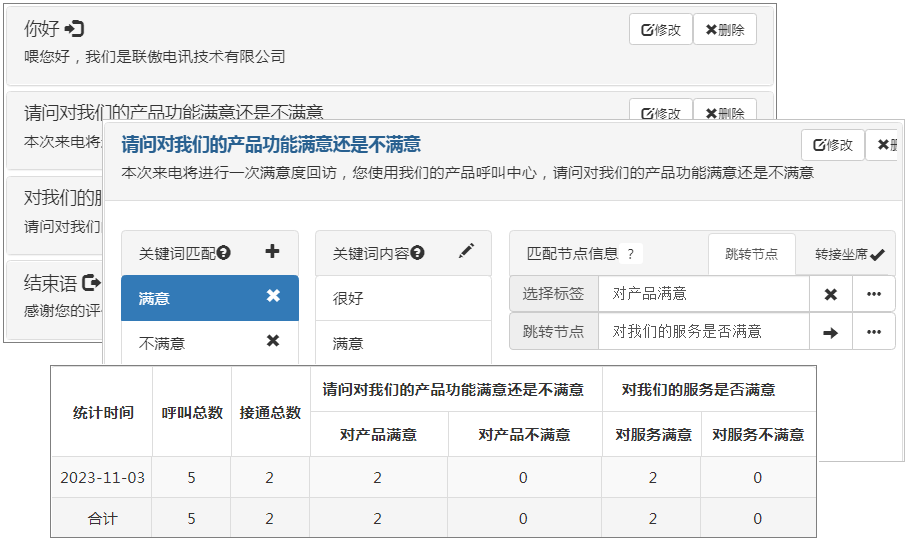Open the ellipsis menu in the 跳转节点 row

[x=874, y=332]
